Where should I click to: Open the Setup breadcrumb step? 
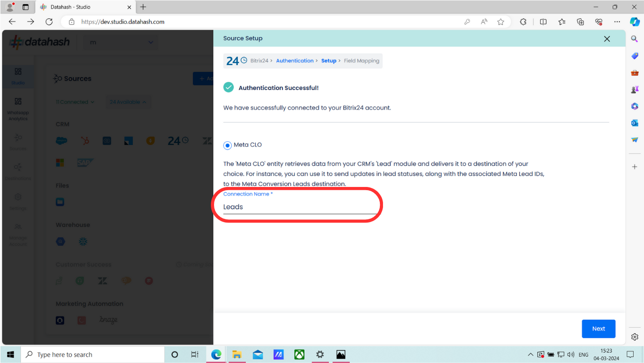click(328, 61)
